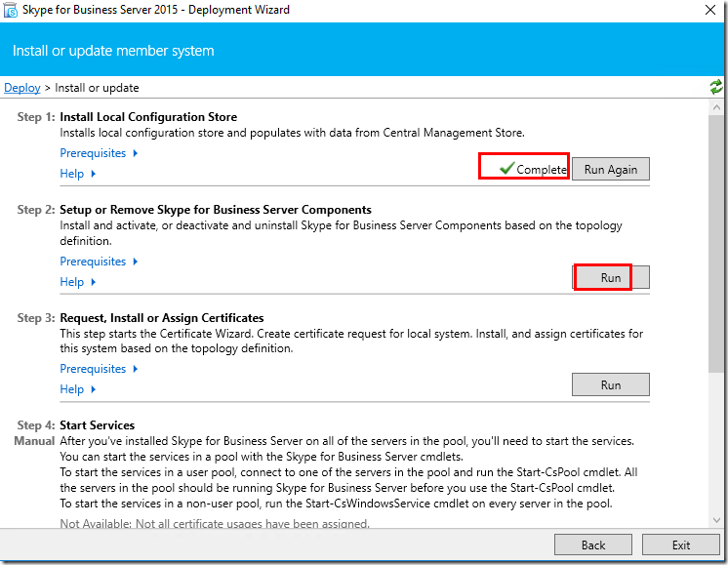The image size is (728, 565).
Task: Expand Prerequisites arrow under Step 1
Action: click(x=135, y=153)
